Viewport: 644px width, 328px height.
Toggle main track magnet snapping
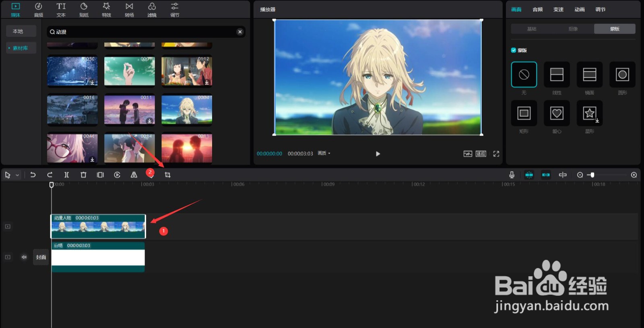point(529,175)
